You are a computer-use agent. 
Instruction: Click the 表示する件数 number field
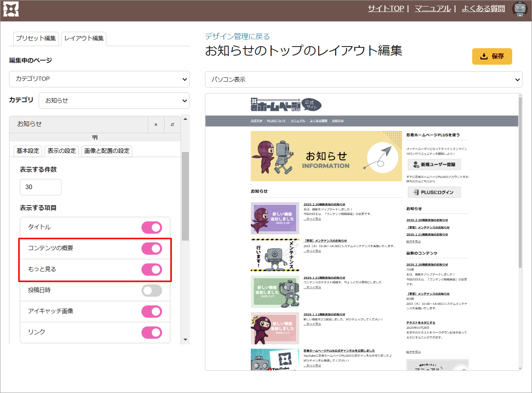[40, 187]
